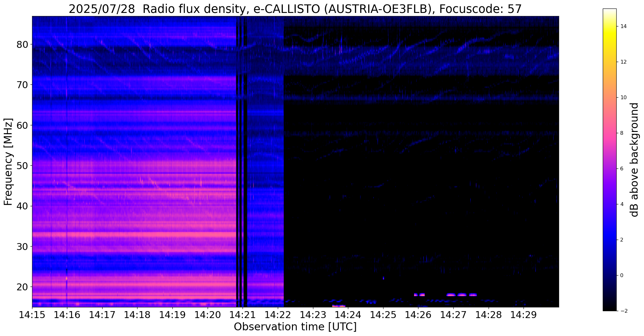
Task: Click the 20 MHz frequency tick label
Action: click(x=22, y=287)
